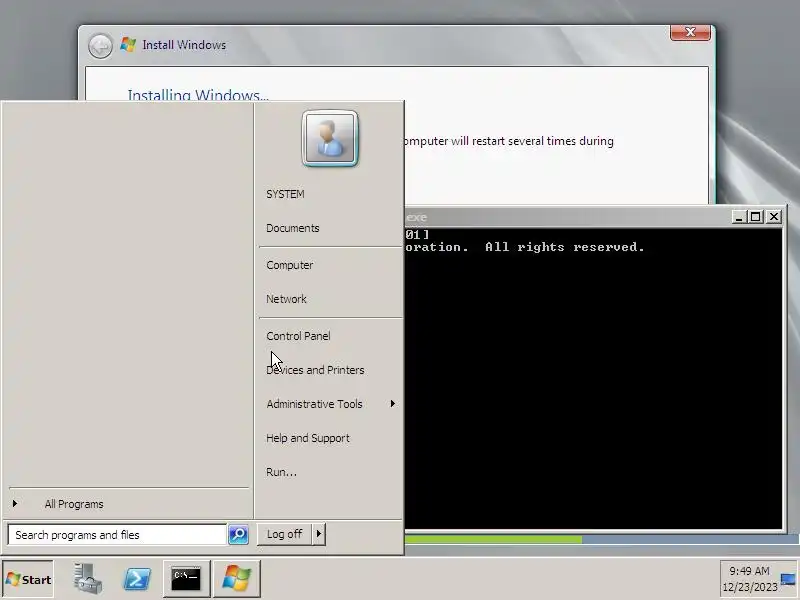Click the user account picture in Start menu
800x600 pixels.
point(330,138)
